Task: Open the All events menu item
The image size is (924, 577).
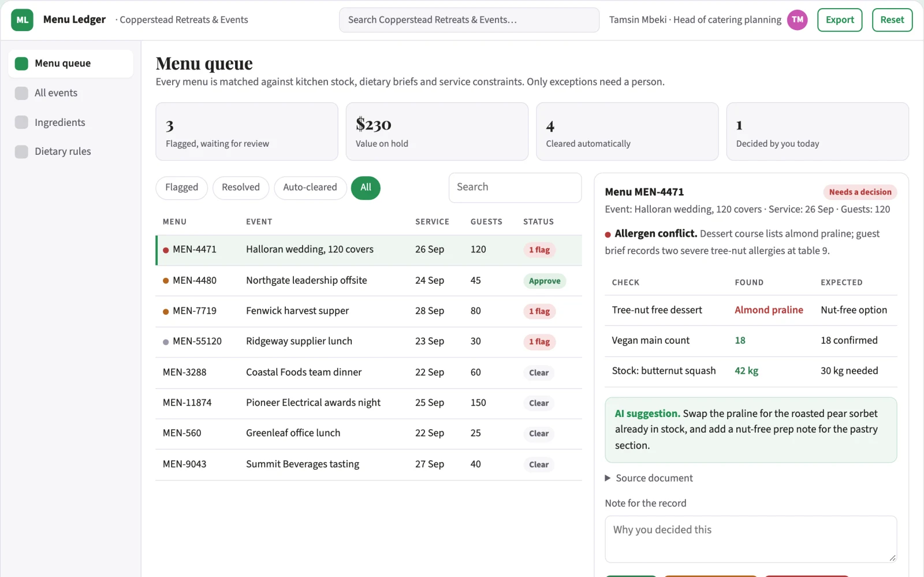Action: 70,93
